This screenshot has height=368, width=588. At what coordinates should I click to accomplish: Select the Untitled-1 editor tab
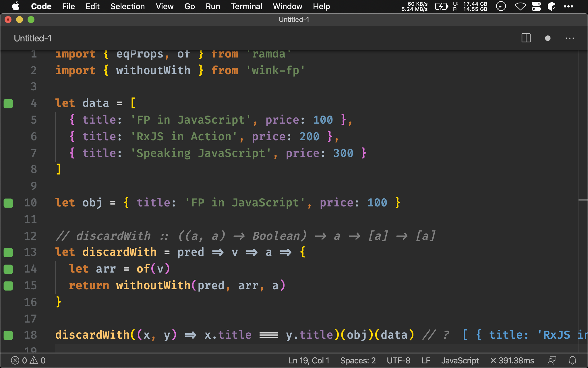tap(33, 38)
